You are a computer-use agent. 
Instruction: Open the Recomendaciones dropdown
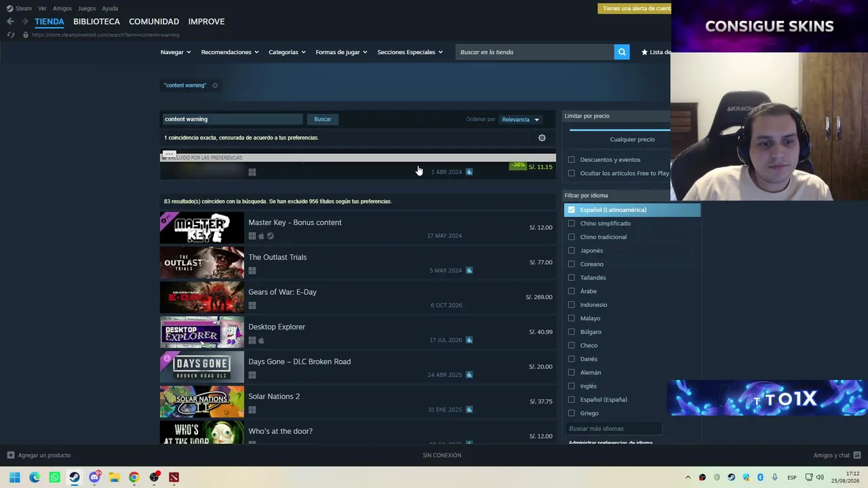(x=230, y=52)
